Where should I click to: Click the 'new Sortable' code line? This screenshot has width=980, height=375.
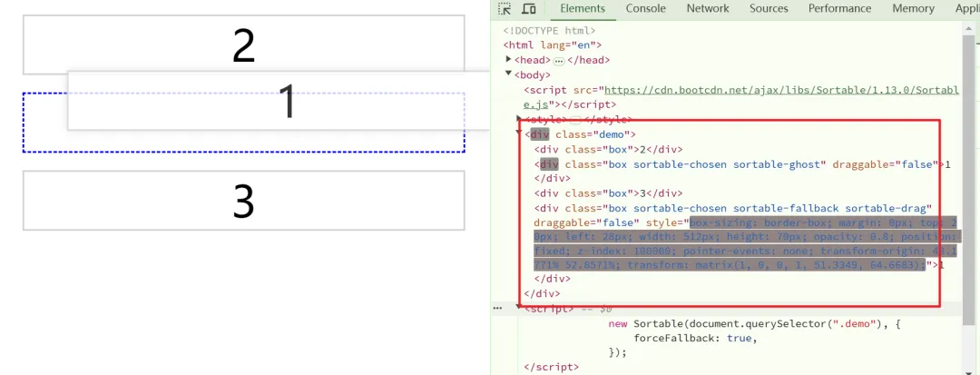pos(754,324)
